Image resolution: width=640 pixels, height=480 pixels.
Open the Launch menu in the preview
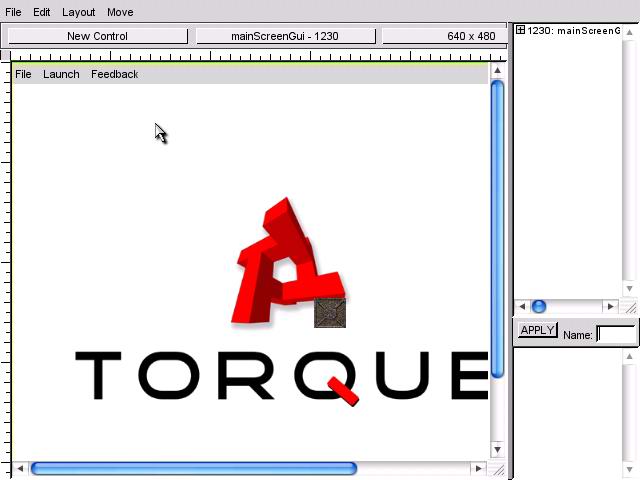point(61,74)
